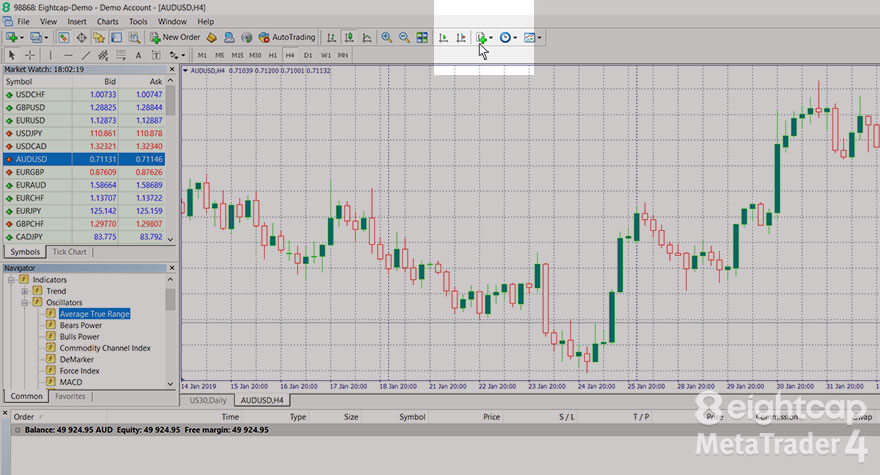Select the Fibonacci Retracement tool
This screenshot has width=880, height=475.
pyautogui.click(x=121, y=55)
